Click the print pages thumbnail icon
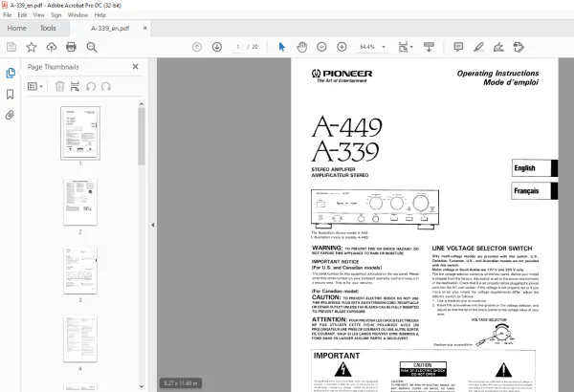This screenshot has height=392, width=574. click(x=75, y=86)
